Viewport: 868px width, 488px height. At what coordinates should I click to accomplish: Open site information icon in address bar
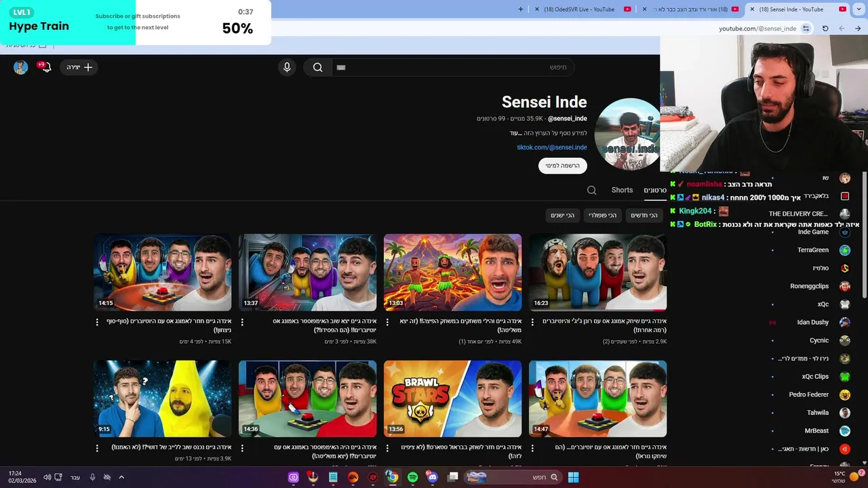pyautogui.click(x=806, y=28)
